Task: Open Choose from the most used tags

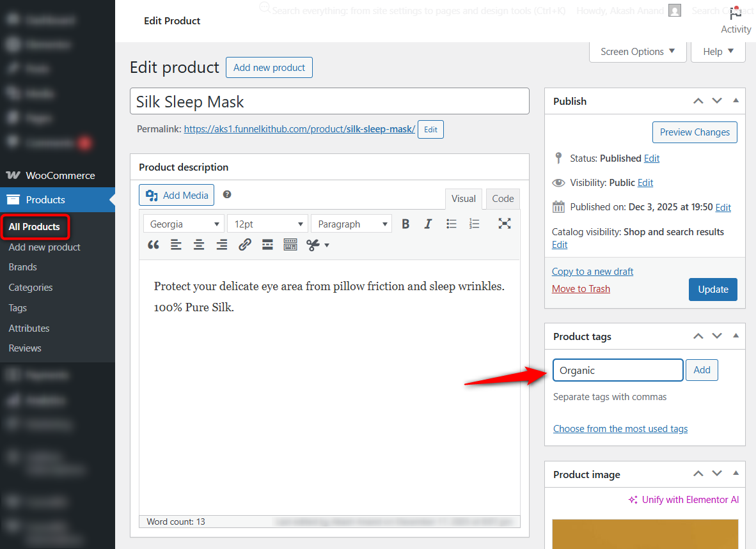Action: [620, 428]
